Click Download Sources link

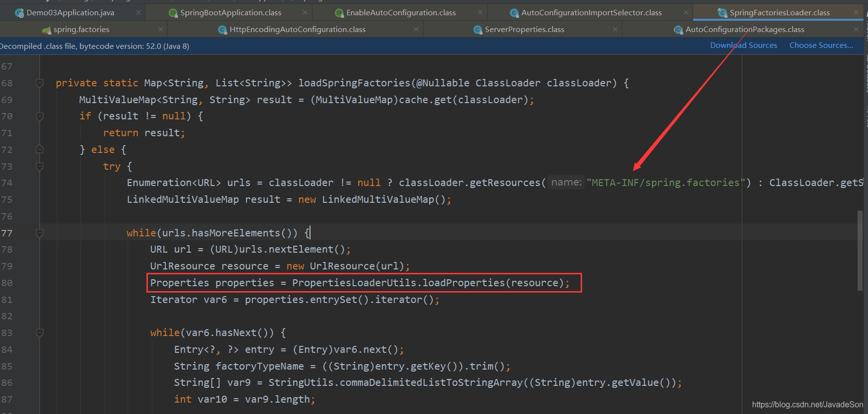tap(743, 45)
